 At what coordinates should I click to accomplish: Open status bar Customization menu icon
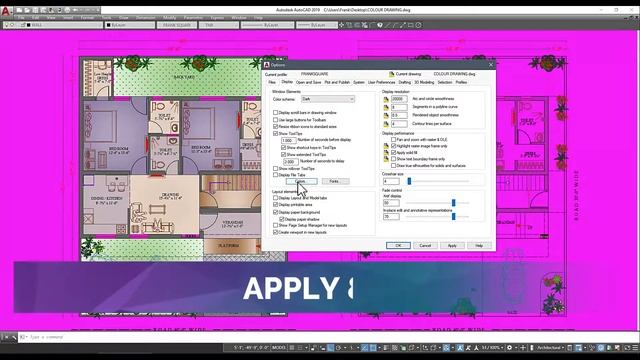tap(635, 348)
